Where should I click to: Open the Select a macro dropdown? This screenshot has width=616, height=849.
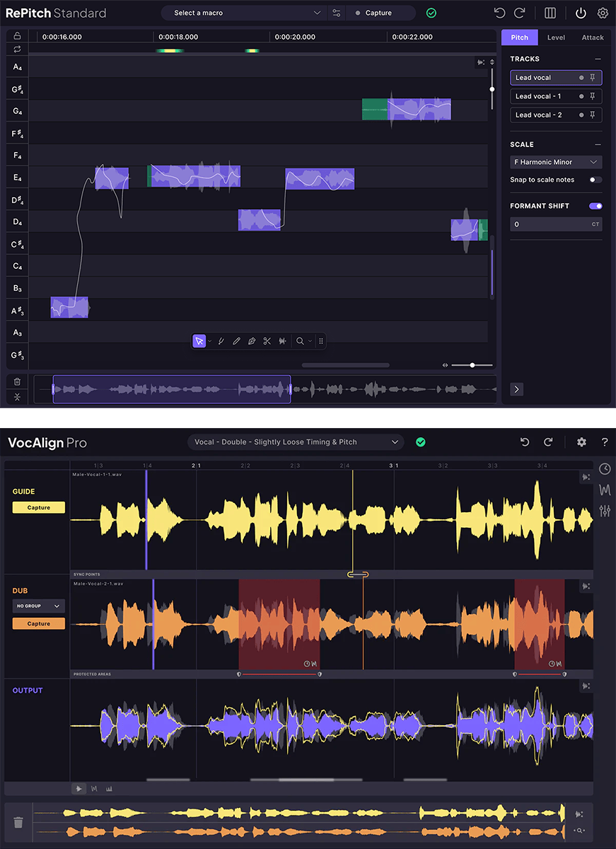244,13
